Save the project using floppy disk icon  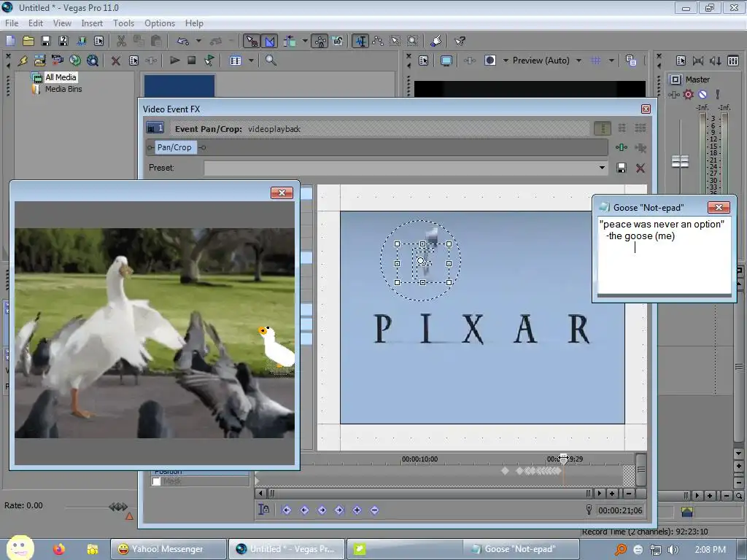[46, 41]
